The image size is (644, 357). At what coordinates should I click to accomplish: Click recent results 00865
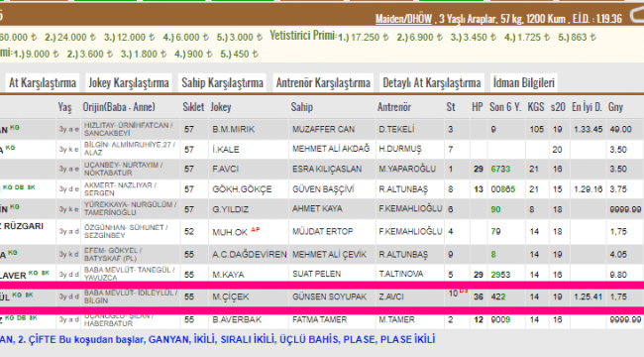[x=502, y=189]
